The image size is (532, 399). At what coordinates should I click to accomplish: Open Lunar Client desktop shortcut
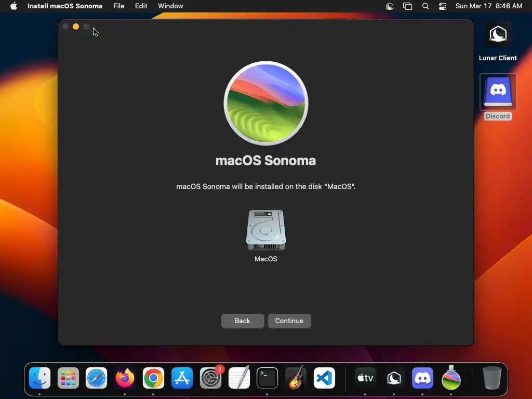point(498,34)
